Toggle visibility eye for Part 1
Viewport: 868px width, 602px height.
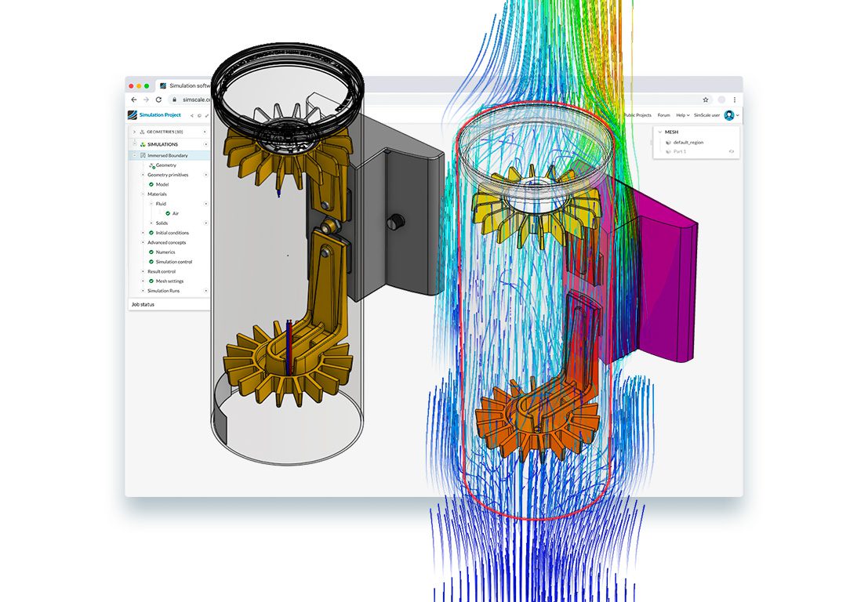click(x=732, y=151)
